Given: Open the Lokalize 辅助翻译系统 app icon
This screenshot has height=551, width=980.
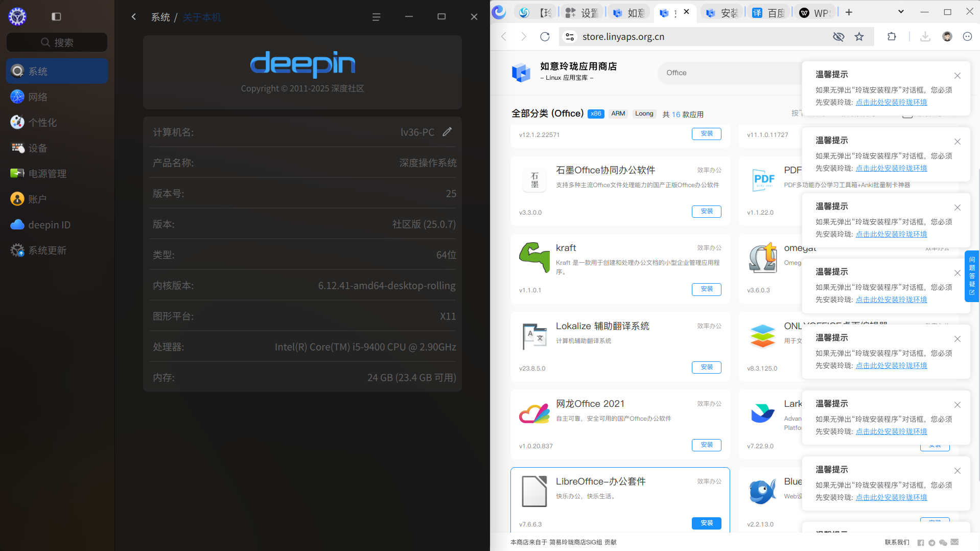Looking at the screenshot, I should coord(534,336).
